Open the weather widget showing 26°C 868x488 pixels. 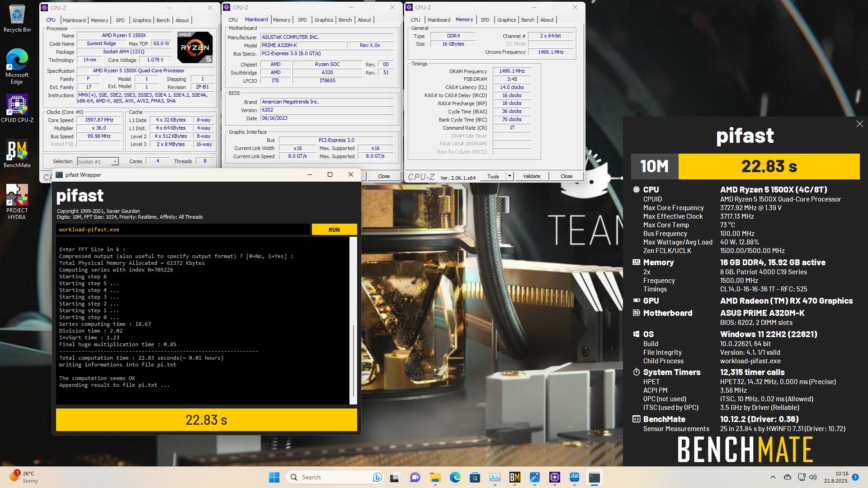(24, 477)
